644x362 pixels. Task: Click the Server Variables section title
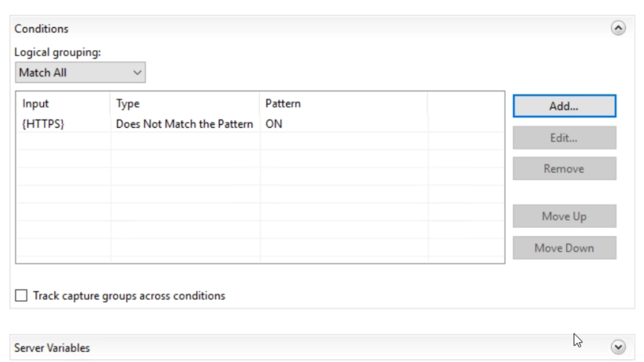(x=52, y=347)
